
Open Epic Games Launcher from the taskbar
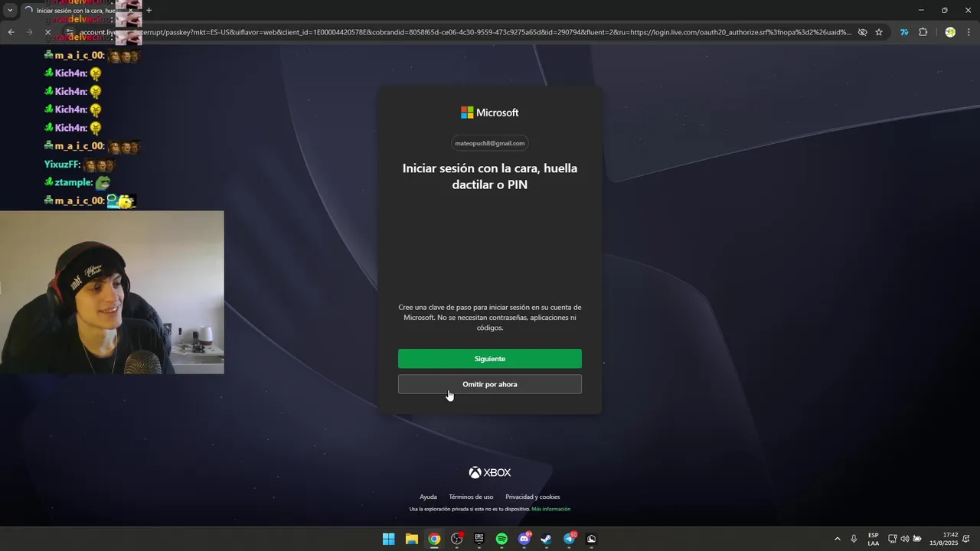coord(479,539)
